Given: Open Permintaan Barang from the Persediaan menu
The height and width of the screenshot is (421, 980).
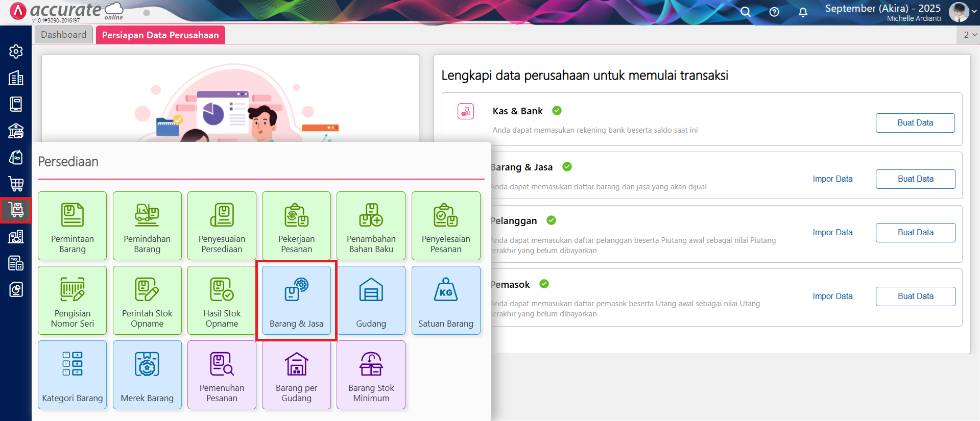Looking at the screenshot, I should click(73, 226).
